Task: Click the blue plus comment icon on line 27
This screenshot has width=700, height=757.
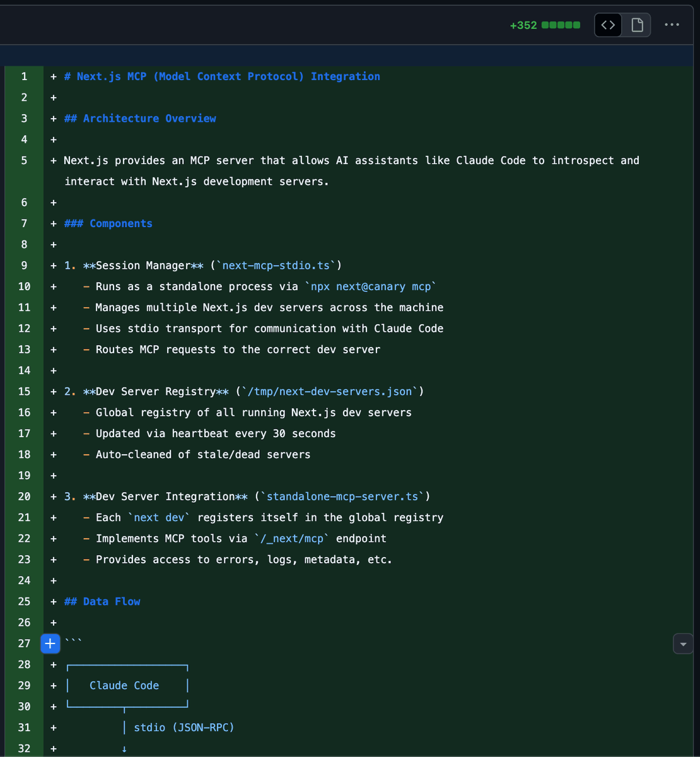Action: (x=50, y=643)
